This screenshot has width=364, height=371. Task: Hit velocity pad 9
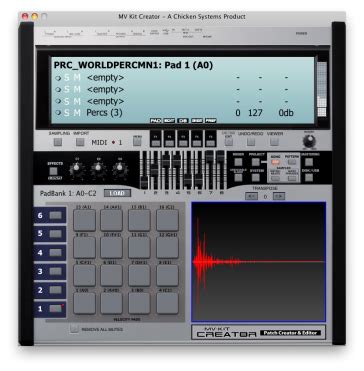pyautogui.click(x=84, y=248)
